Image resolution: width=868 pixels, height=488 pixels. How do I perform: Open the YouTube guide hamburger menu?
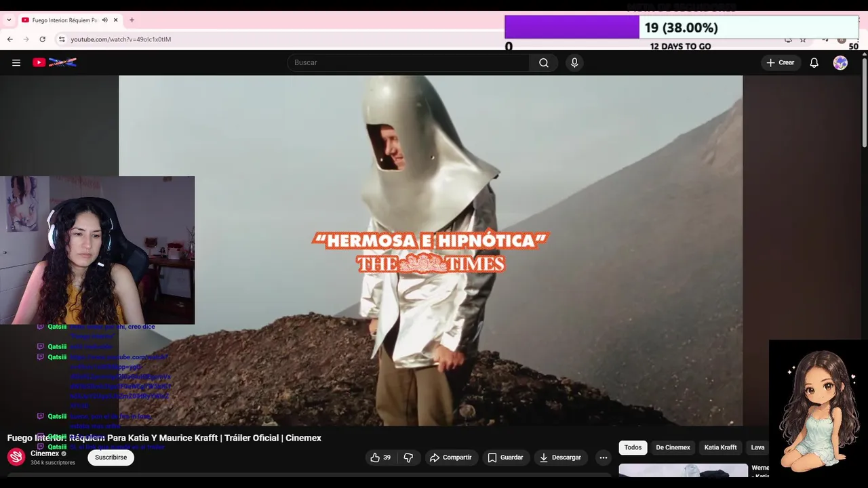click(x=16, y=62)
